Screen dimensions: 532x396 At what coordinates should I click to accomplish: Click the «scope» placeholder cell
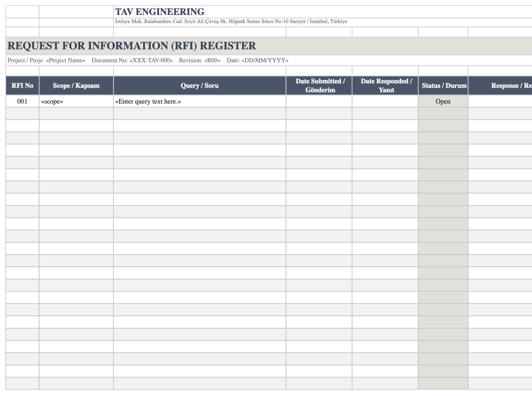76,101
